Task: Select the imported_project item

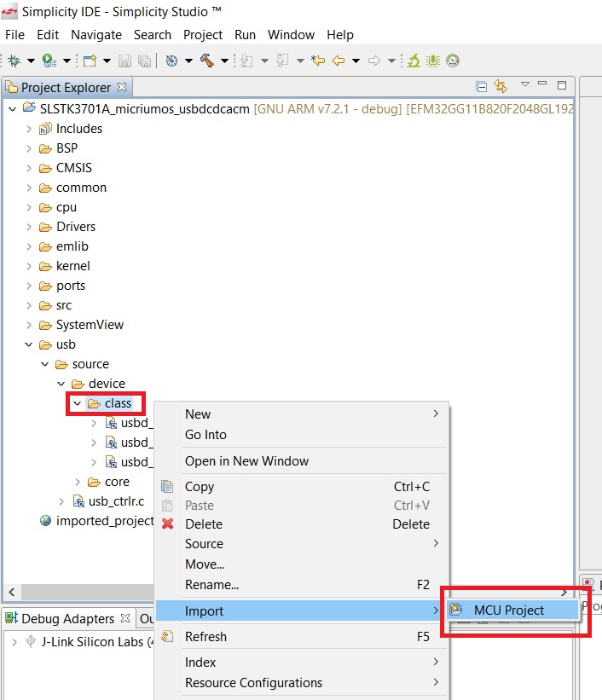Action: (x=105, y=521)
